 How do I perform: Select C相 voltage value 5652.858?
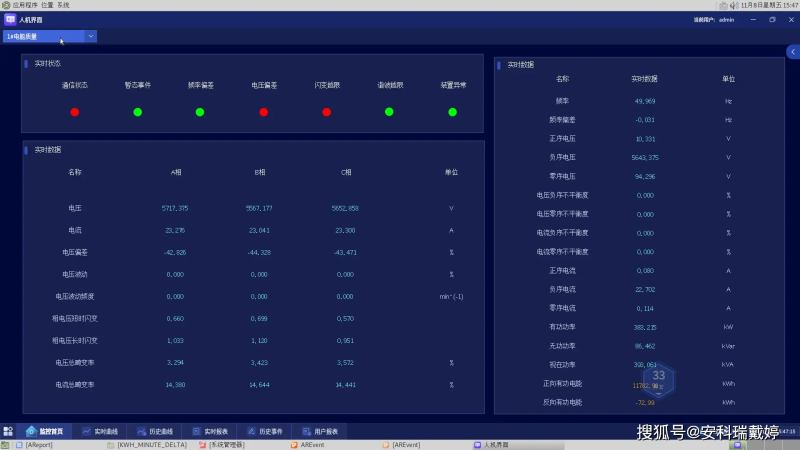(x=345, y=208)
